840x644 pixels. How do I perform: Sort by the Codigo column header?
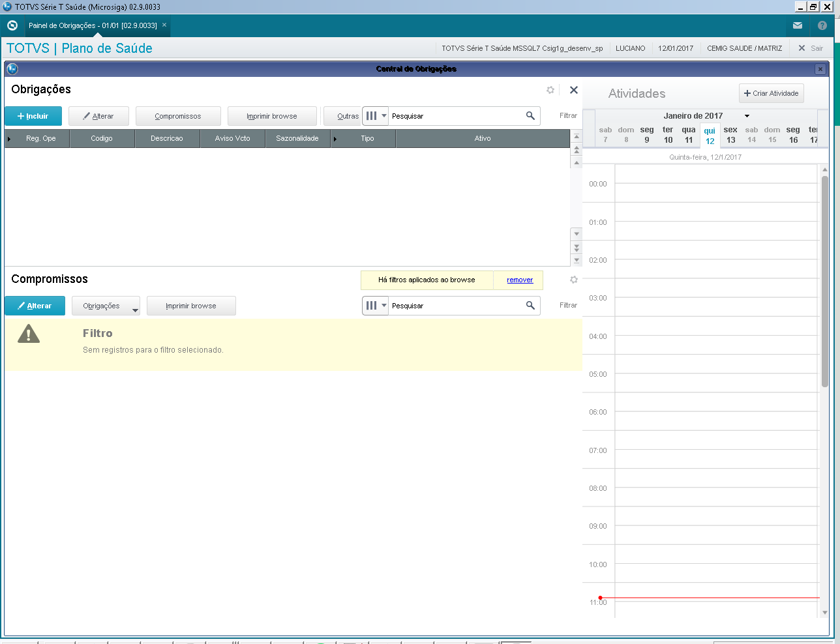[102, 139]
